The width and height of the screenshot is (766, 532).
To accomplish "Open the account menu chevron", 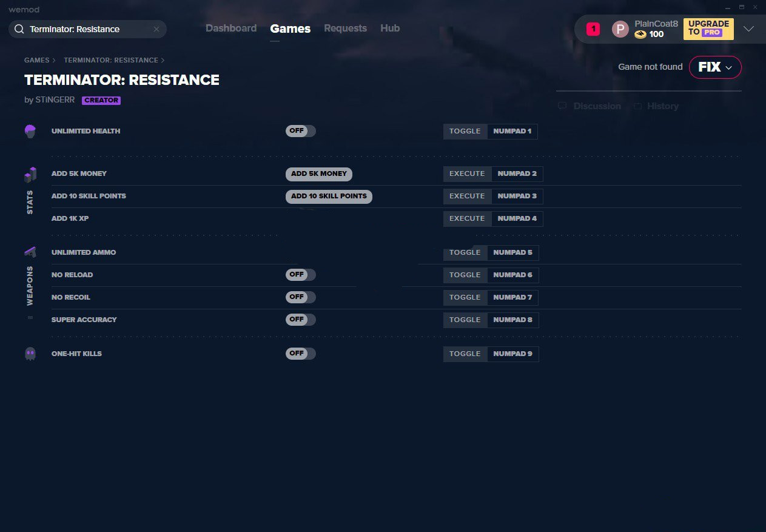I will [x=748, y=29].
